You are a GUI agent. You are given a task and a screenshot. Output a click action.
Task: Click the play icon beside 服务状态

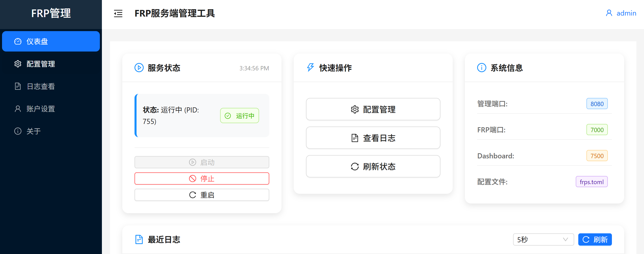click(139, 68)
